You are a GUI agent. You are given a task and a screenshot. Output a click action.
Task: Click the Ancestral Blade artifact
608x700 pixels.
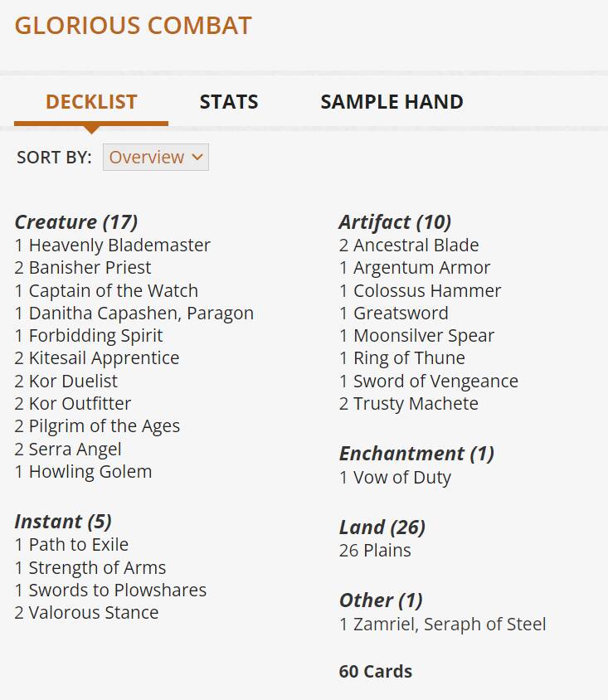tap(416, 245)
